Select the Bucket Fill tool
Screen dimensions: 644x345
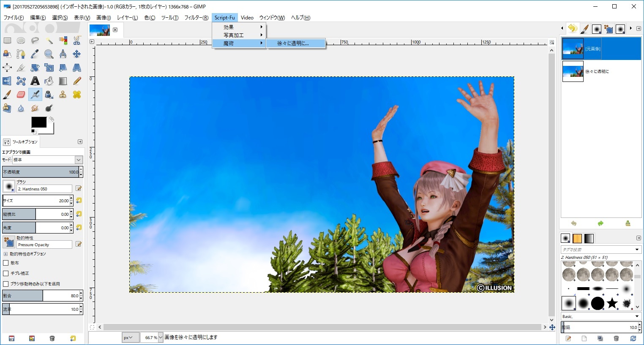pos(49,81)
